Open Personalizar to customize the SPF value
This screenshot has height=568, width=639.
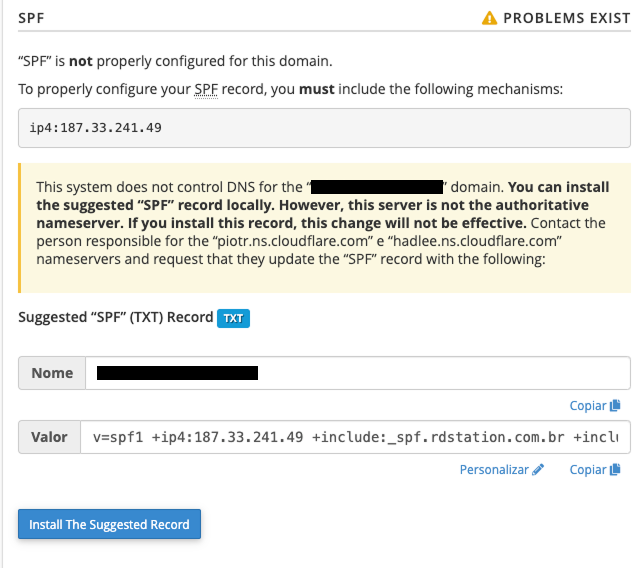click(x=502, y=470)
